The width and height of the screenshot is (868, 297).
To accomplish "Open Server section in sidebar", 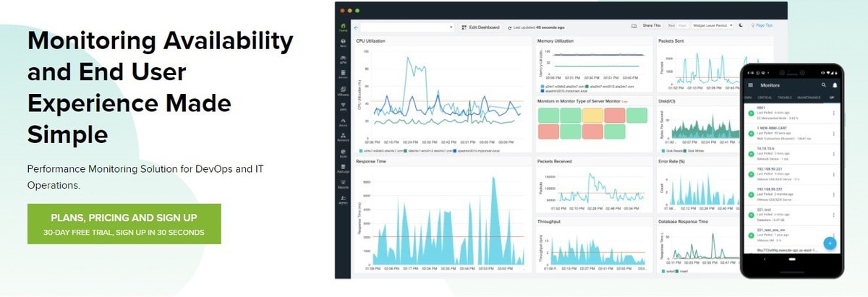I will [x=343, y=74].
